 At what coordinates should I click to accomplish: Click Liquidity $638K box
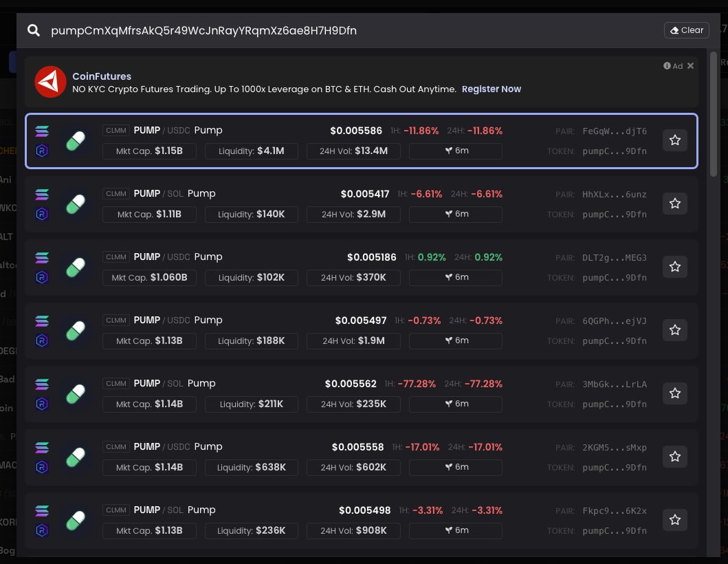point(251,467)
